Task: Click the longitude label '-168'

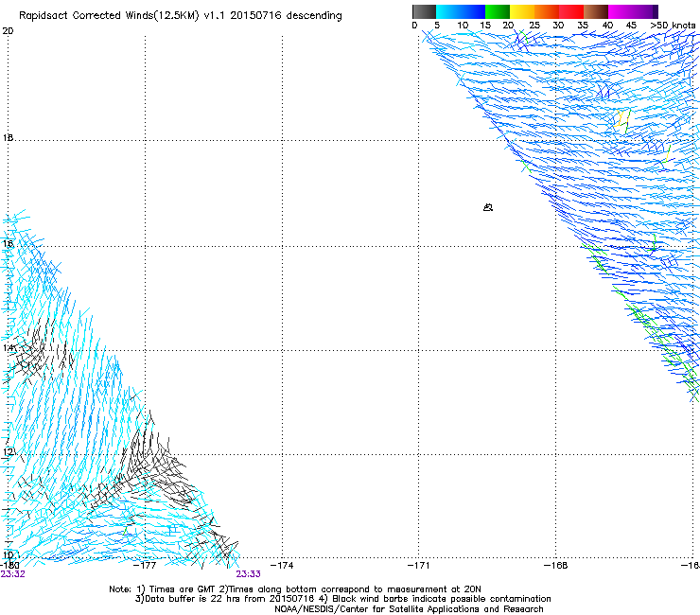Action: 556,566
